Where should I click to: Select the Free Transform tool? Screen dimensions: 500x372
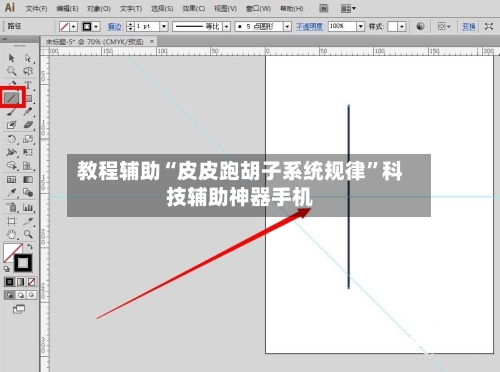pos(28,152)
